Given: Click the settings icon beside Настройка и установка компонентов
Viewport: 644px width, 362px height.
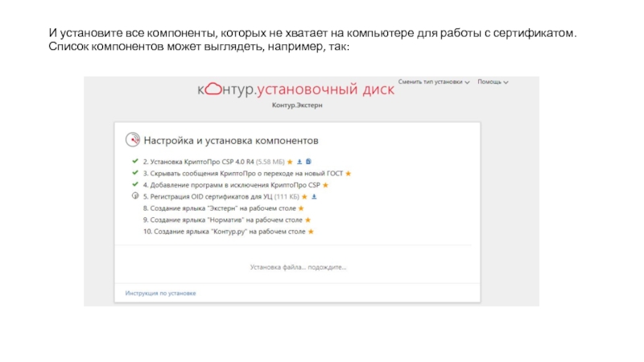Looking at the screenshot, I should 133,140.
